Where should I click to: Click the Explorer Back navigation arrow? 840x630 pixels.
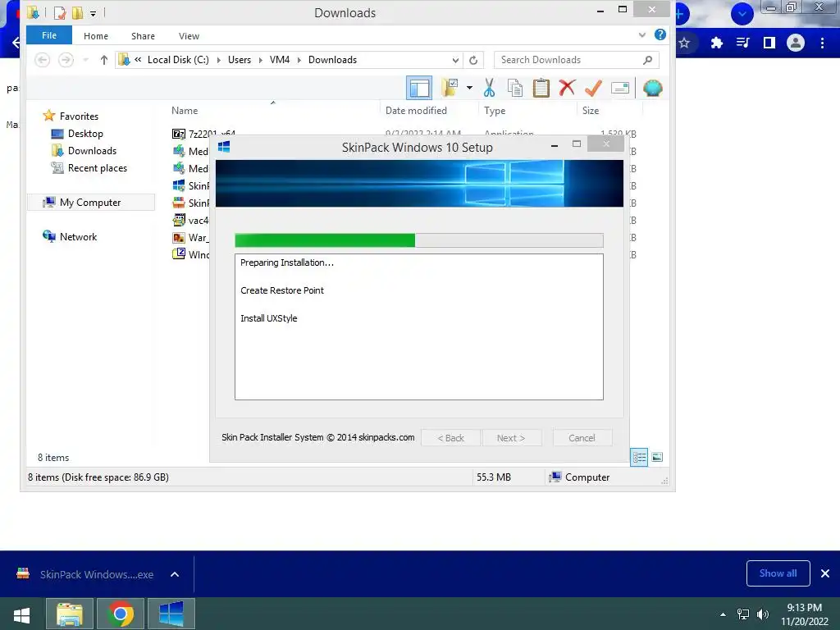(43, 60)
